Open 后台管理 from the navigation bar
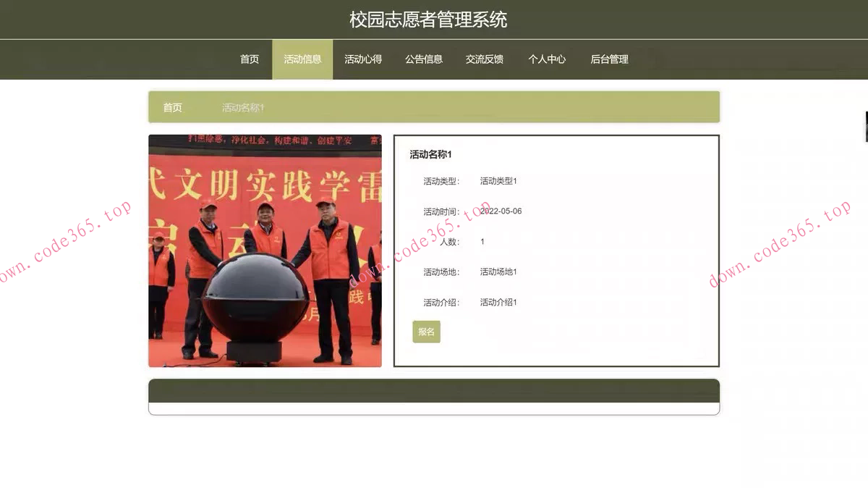The width and height of the screenshot is (868, 488). click(608, 59)
